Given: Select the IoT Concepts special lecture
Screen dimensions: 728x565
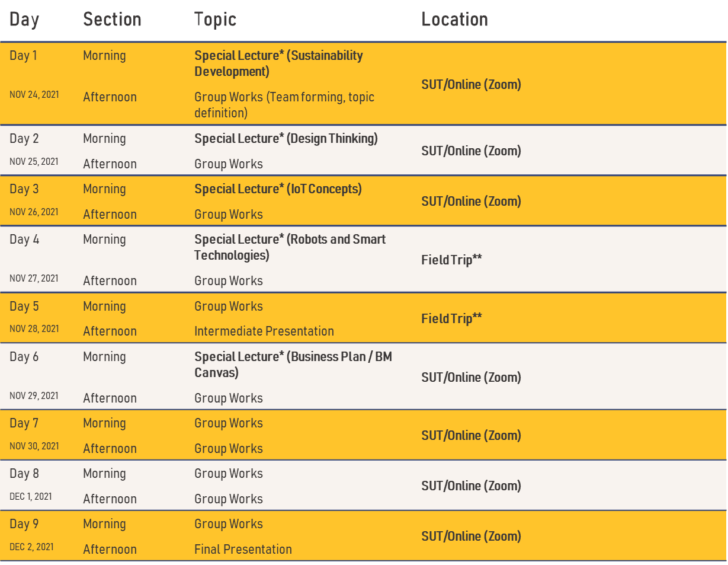Looking at the screenshot, I should pyautogui.click(x=278, y=189).
